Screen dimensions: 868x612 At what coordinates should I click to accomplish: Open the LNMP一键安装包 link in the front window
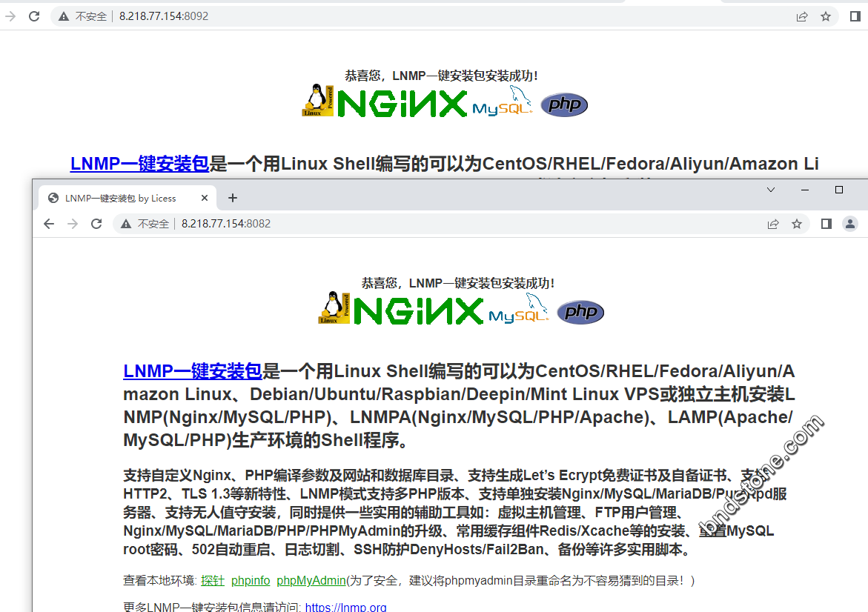[193, 371]
